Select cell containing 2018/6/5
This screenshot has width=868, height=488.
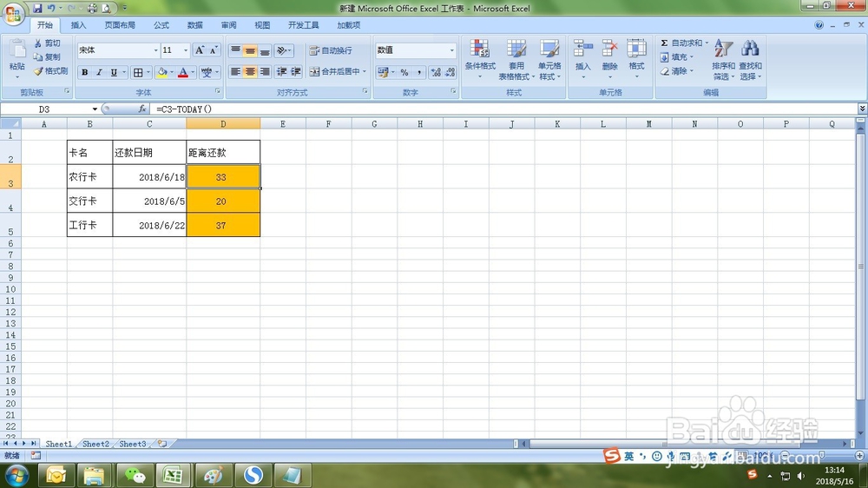(149, 201)
